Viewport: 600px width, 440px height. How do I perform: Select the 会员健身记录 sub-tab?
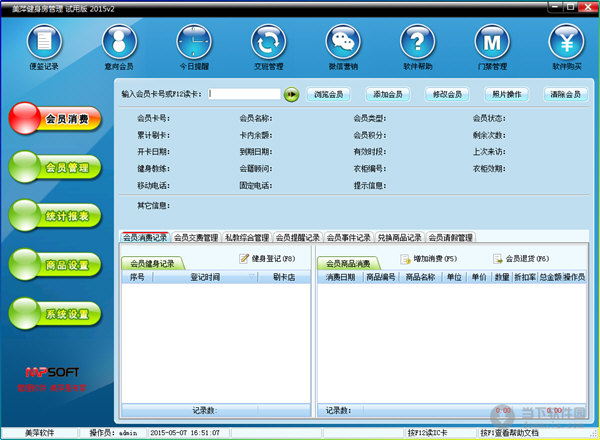pos(153,264)
